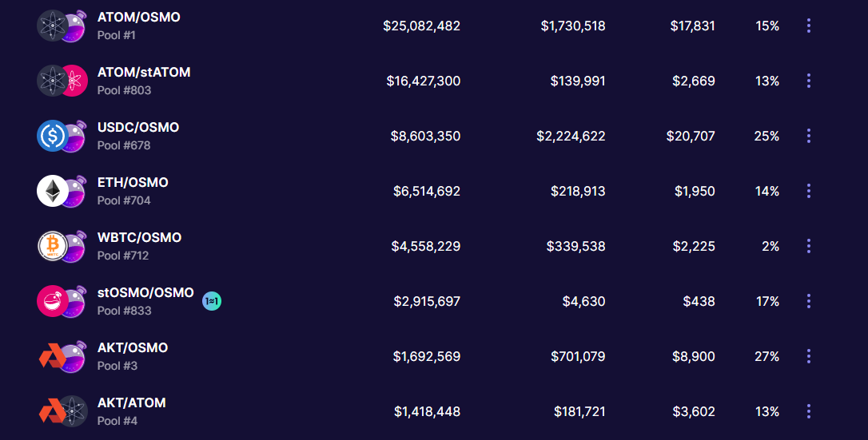Select the stOSMO/OSMO pool name
Viewport: 868px width, 440px height.
(x=145, y=293)
